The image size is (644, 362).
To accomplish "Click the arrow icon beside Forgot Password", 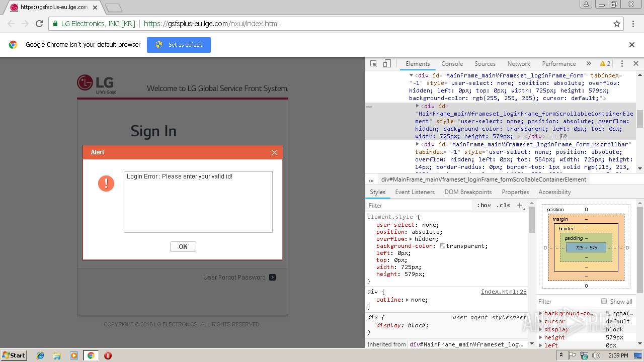I will 272,278.
